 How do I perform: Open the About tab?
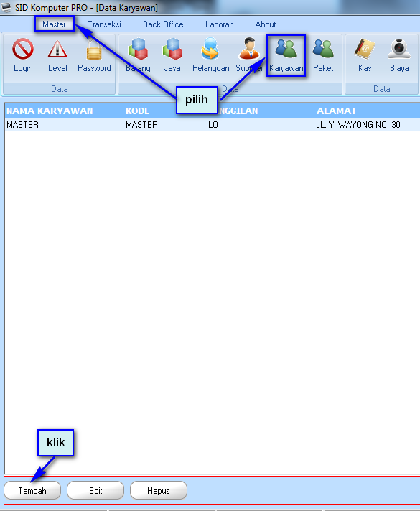tap(266, 24)
